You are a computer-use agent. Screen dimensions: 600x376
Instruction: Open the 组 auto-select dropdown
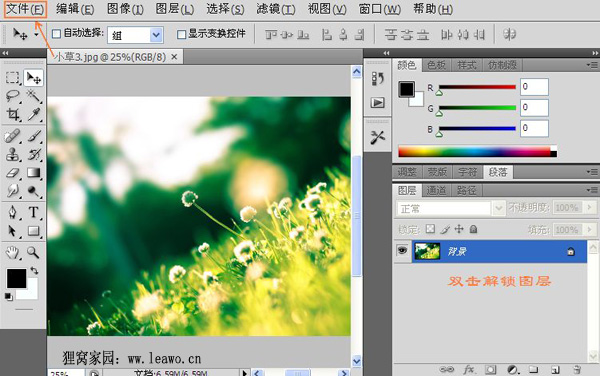[x=156, y=35]
